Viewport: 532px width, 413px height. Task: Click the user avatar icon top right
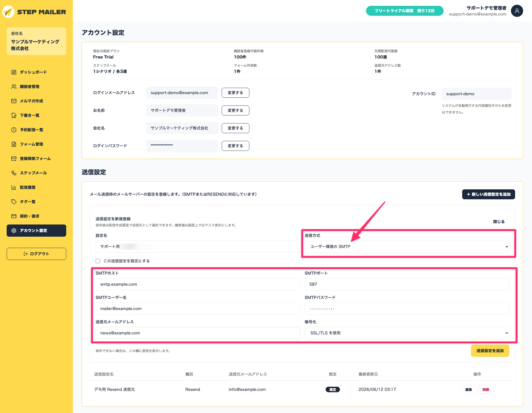coord(517,11)
